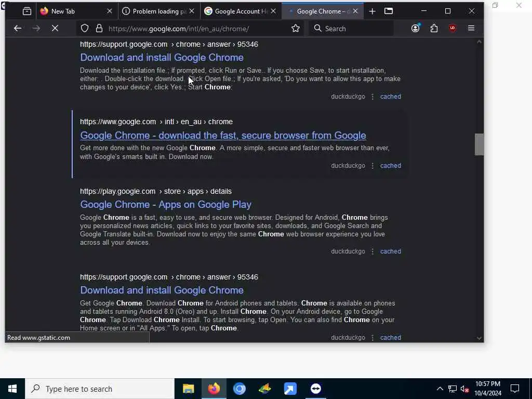Image resolution: width=532 pixels, height=399 pixels.
Task: Open first Download and install Google Chrome result
Action: (x=162, y=57)
